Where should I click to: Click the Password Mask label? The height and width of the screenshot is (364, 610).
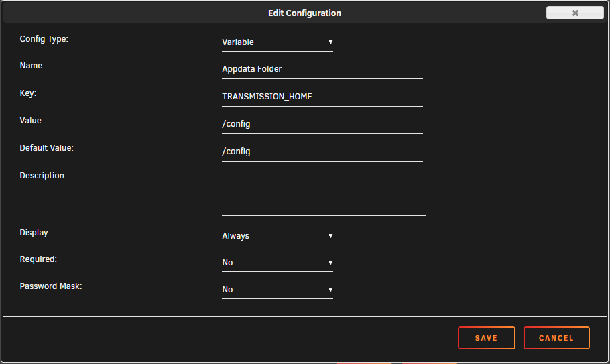click(x=50, y=286)
